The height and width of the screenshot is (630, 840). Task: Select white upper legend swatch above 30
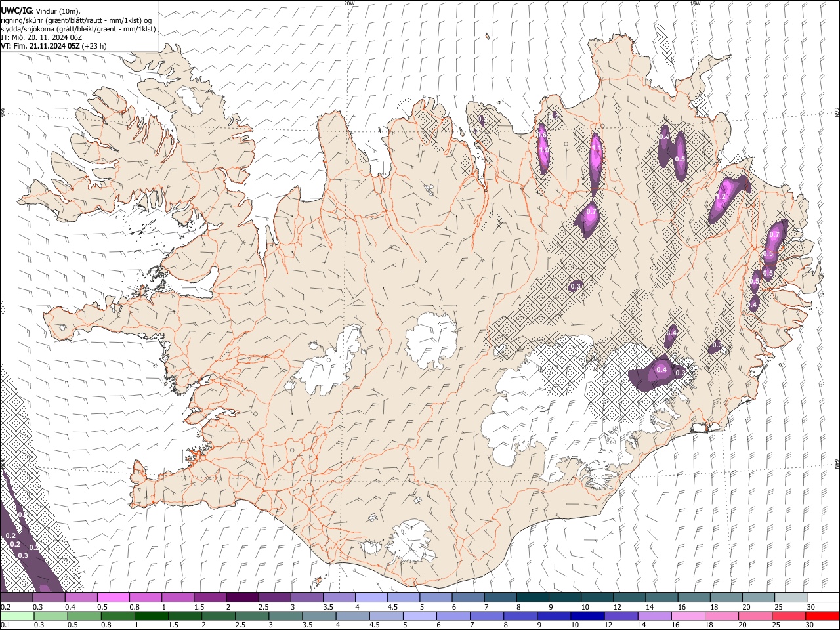pos(824,597)
